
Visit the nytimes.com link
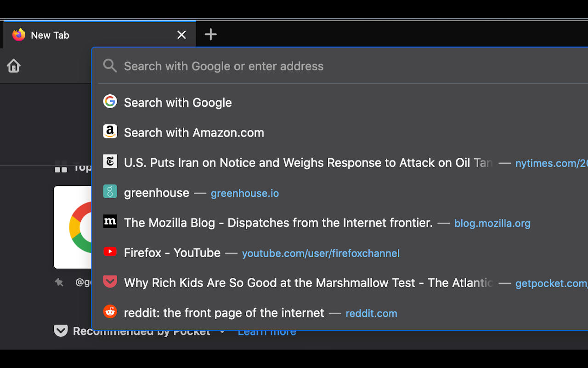click(x=551, y=163)
